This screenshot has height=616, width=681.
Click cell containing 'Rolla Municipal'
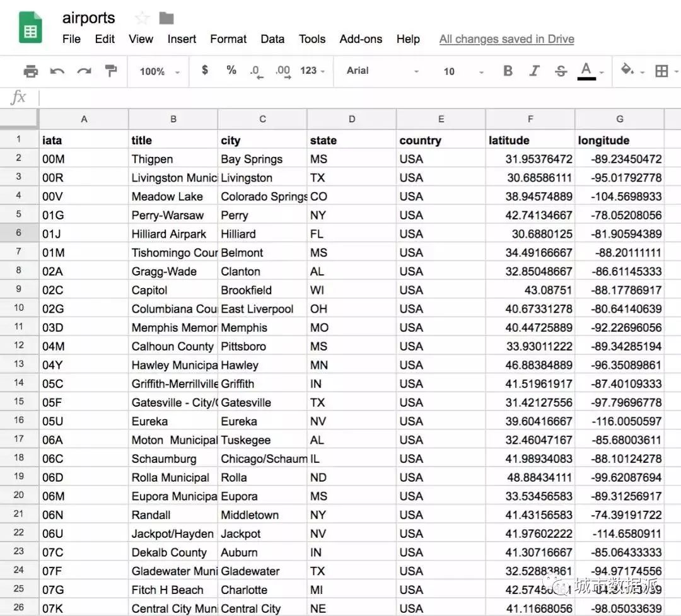pyautogui.click(x=173, y=477)
